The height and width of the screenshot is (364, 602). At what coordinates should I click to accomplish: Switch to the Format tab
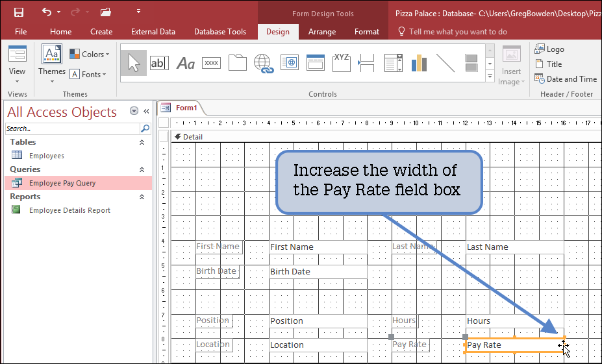[x=367, y=32]
